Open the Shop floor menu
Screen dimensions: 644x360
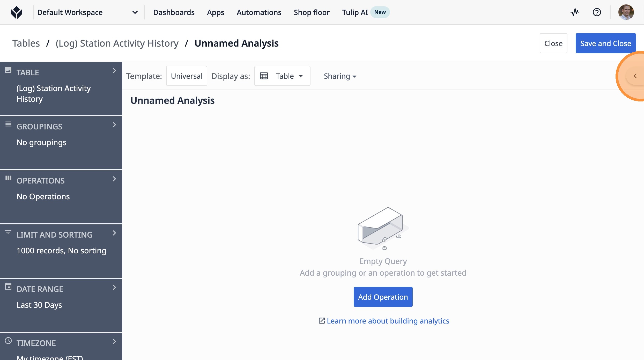[312, 12]
